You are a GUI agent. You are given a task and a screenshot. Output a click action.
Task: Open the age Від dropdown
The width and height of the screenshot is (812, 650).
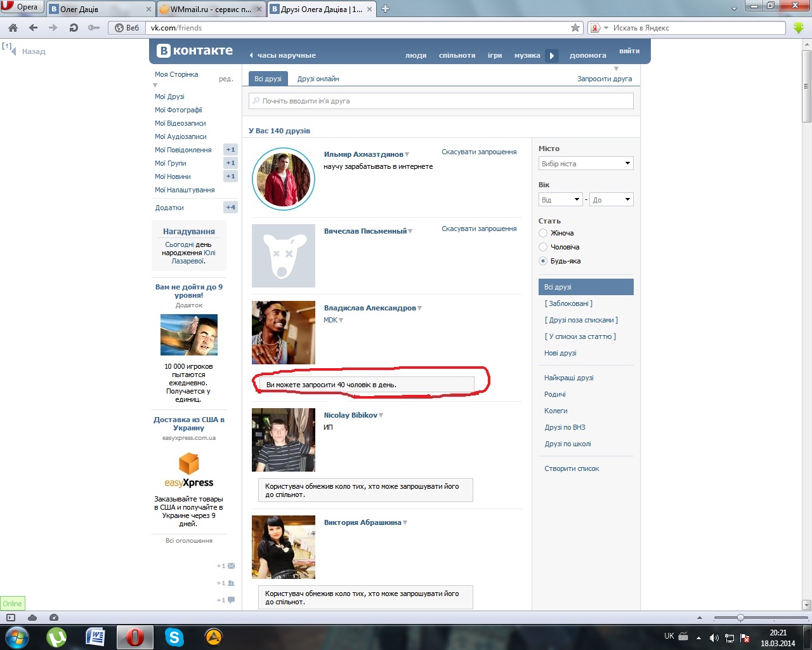(x=561, y=200)
